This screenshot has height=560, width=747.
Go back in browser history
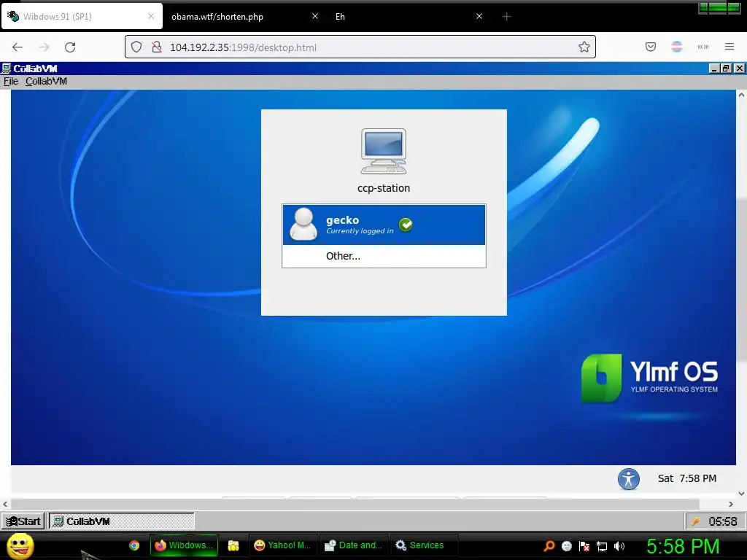point(18,47)
